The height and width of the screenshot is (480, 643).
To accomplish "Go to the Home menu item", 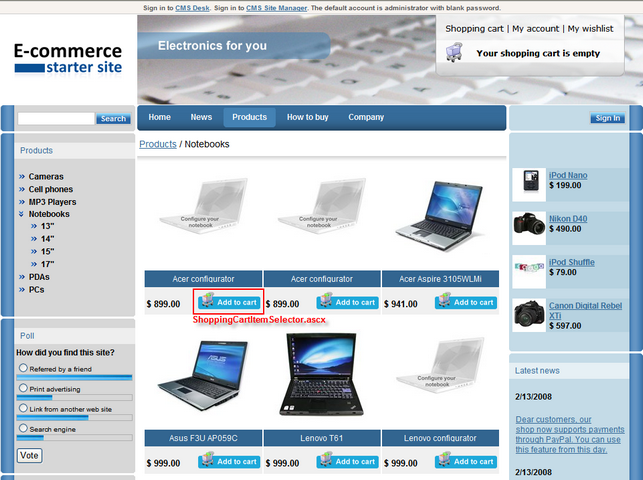I will pyautogui.click(x=160, y=117).
